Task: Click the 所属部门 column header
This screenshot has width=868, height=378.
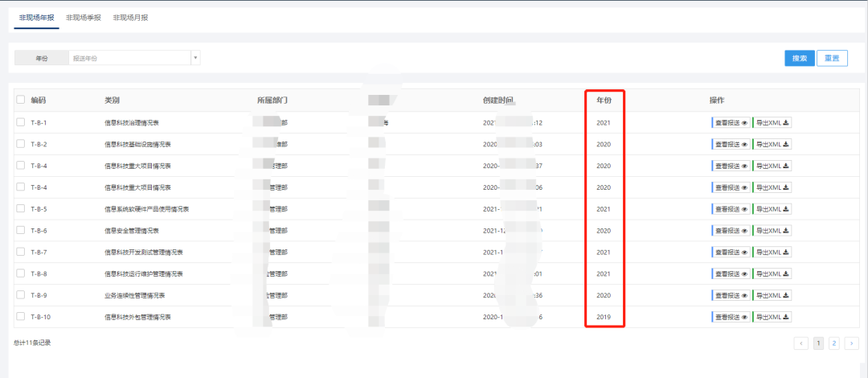Action: 272,101
